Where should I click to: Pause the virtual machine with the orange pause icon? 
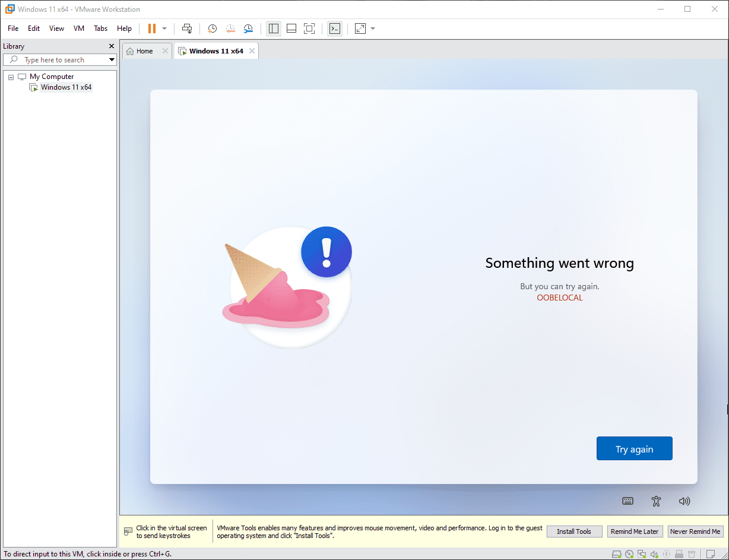pos(151,29)
